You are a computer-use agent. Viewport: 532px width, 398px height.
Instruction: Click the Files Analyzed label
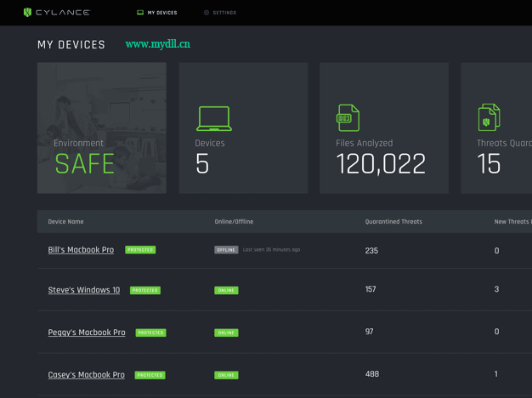[365, 144]
